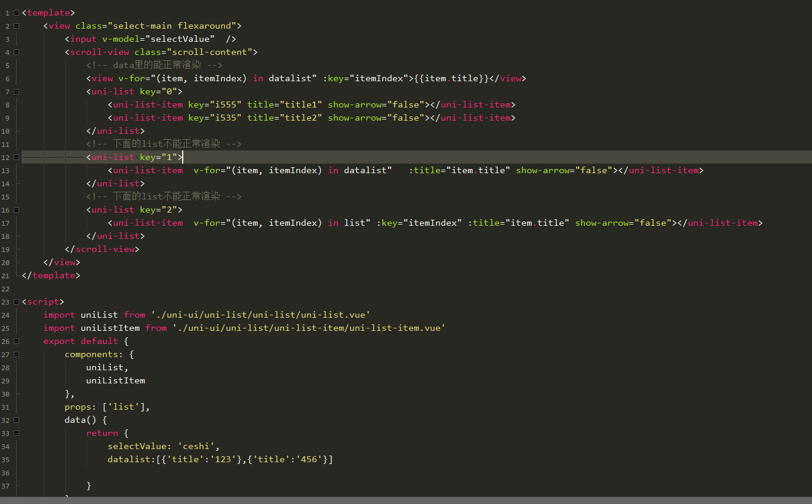The width and height of the screenshot is (812, 504).
Task: Click the props: ['list'] line
Action: click(x=106, y=407)
